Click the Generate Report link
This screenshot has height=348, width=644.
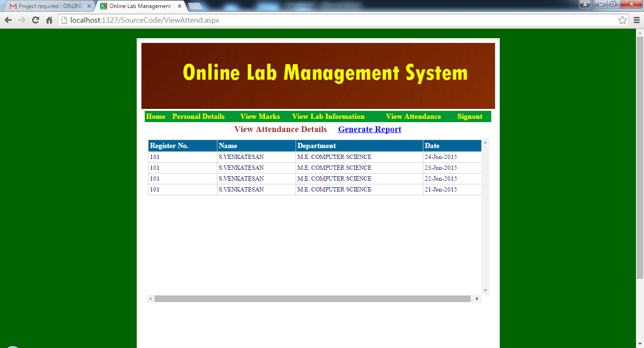370,129
